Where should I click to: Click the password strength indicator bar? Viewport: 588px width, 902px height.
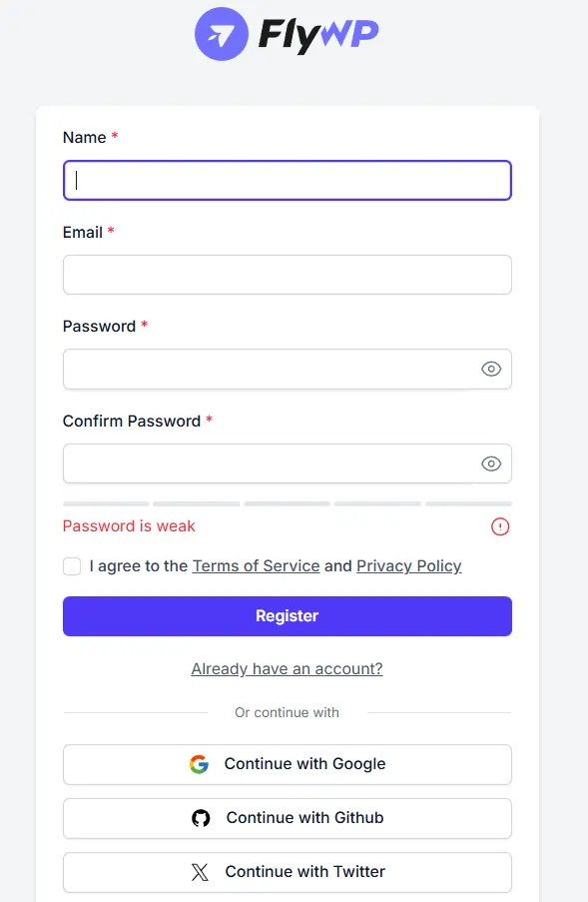coord(287,503)
